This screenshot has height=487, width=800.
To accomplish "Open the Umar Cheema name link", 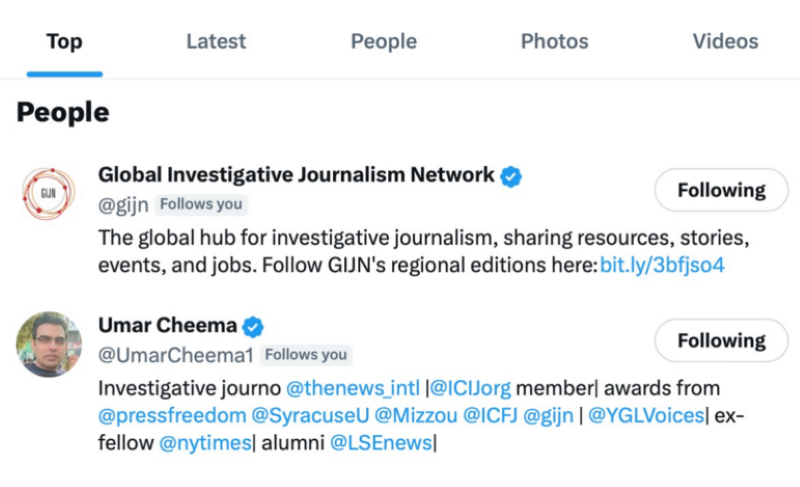I will [167, 326].
